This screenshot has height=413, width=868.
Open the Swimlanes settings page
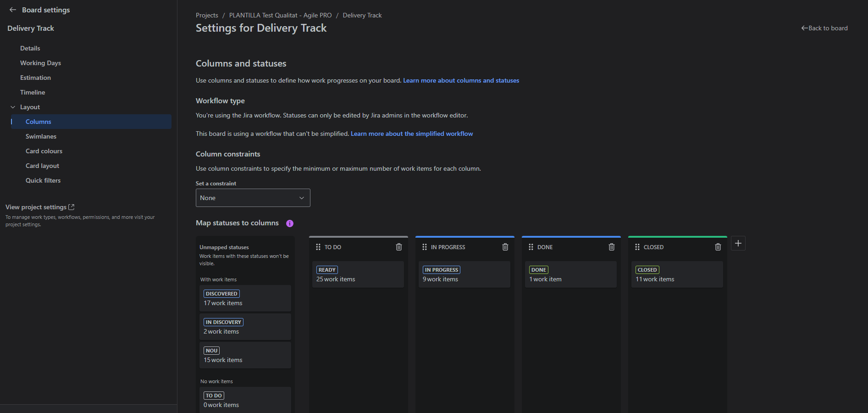(41, 136)
